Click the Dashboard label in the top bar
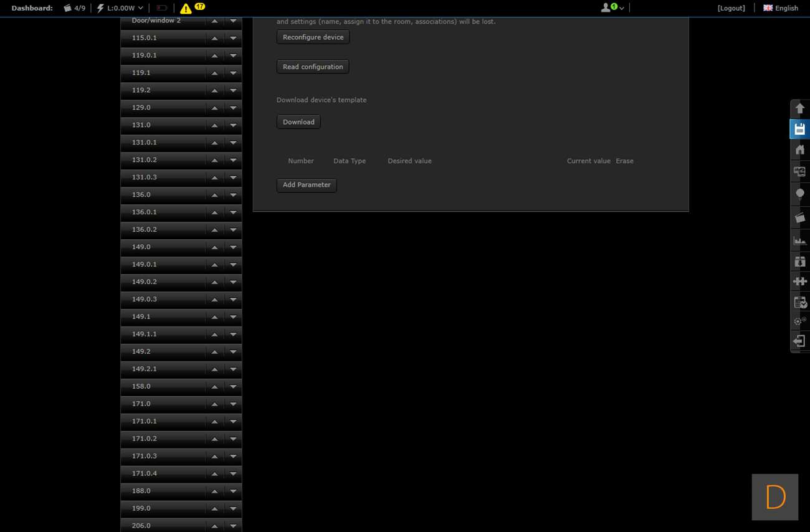Screen dimensions: 810x532 click(32, 8)
